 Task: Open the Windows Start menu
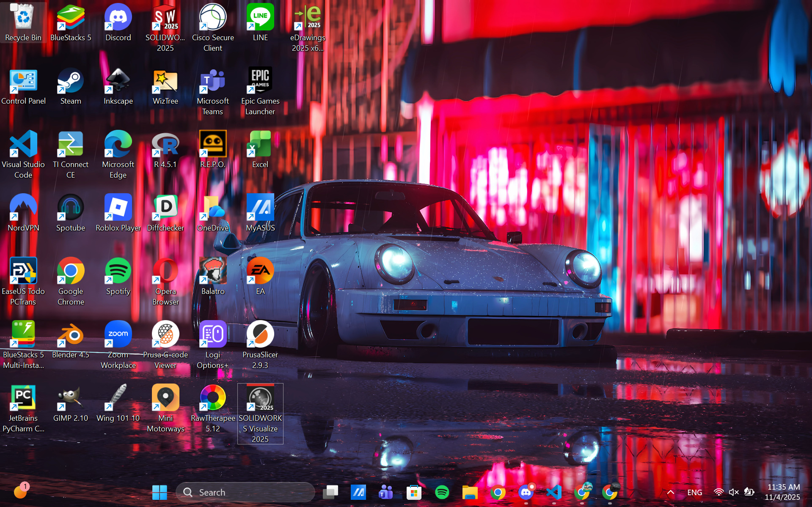(160, 492)
